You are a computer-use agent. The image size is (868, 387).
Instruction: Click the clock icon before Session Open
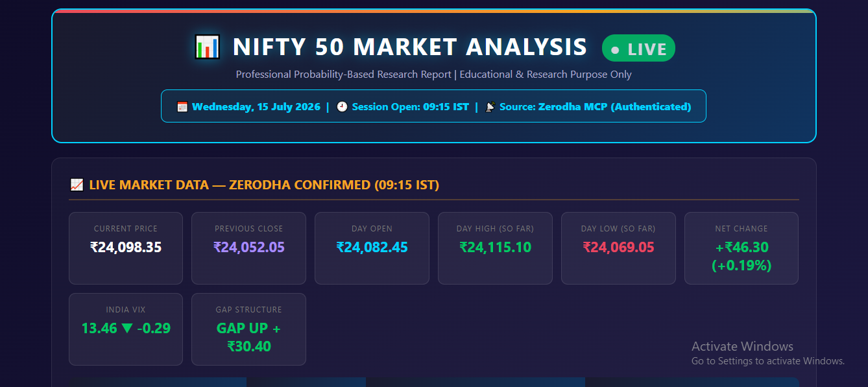click(342, 107)
